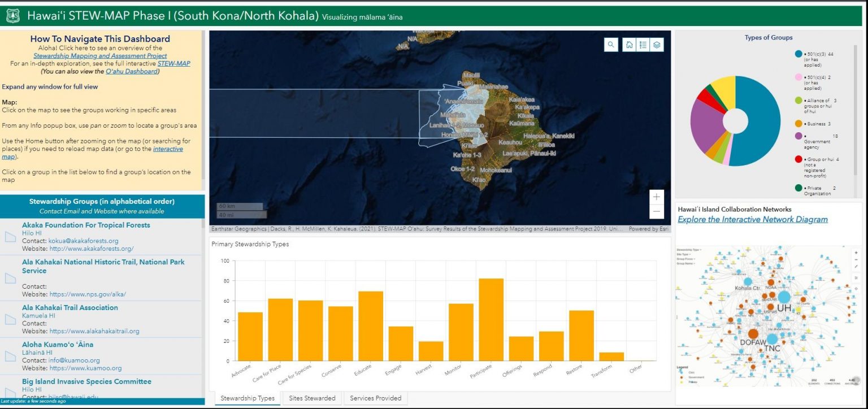Switch to the Sites Stewarded tab
Viewport: 868px width, 409px height.
click(311, 398)
